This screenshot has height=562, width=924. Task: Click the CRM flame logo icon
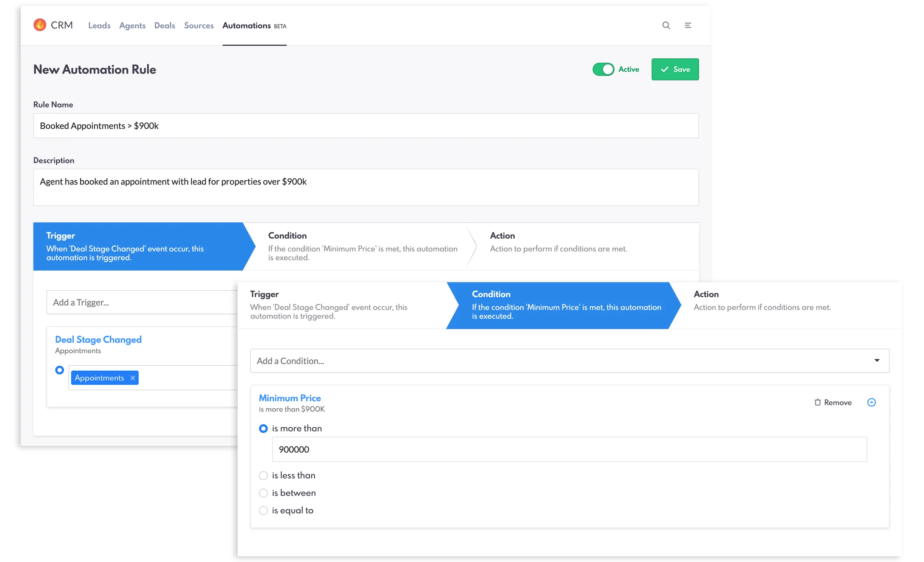(x=40, y=25)
